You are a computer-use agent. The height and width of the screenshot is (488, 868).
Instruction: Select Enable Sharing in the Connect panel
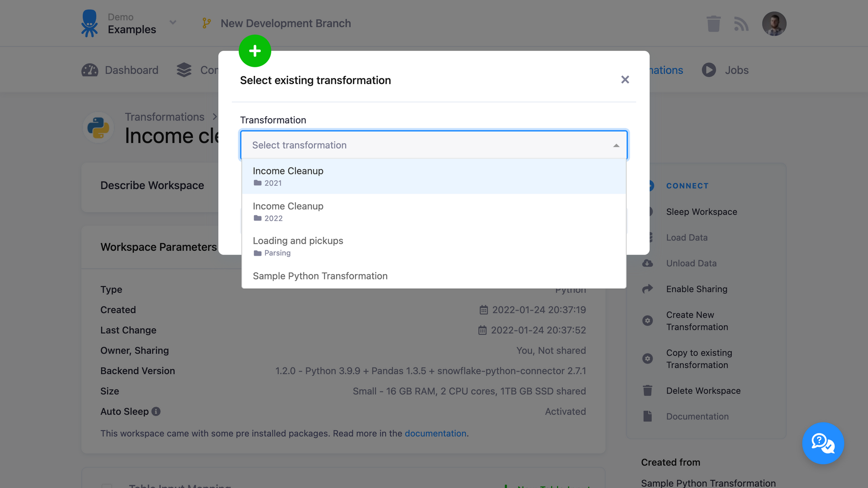point(697,289)
